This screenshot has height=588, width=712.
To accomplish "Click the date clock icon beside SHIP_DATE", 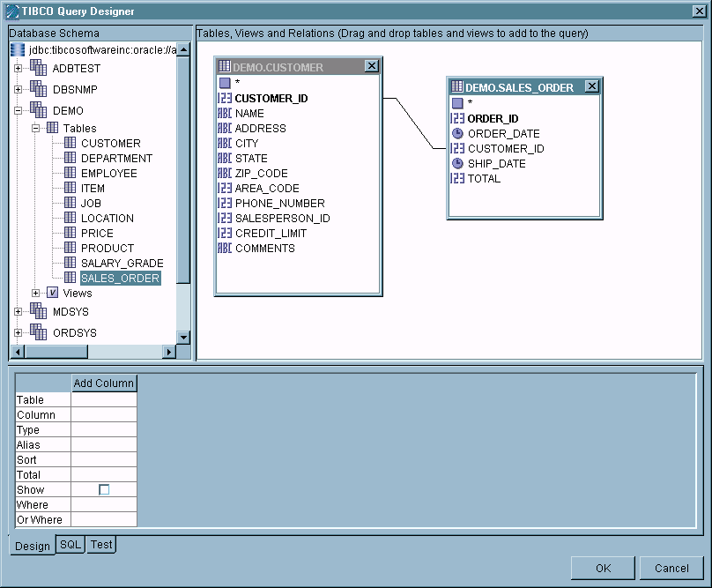I will pyautogui.click(x=457, y=164).
